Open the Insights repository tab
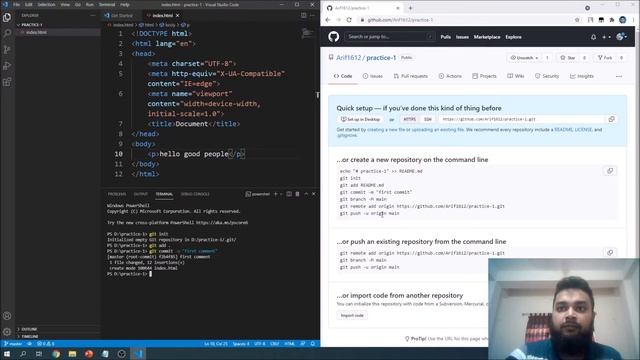 tap(582, 76)
